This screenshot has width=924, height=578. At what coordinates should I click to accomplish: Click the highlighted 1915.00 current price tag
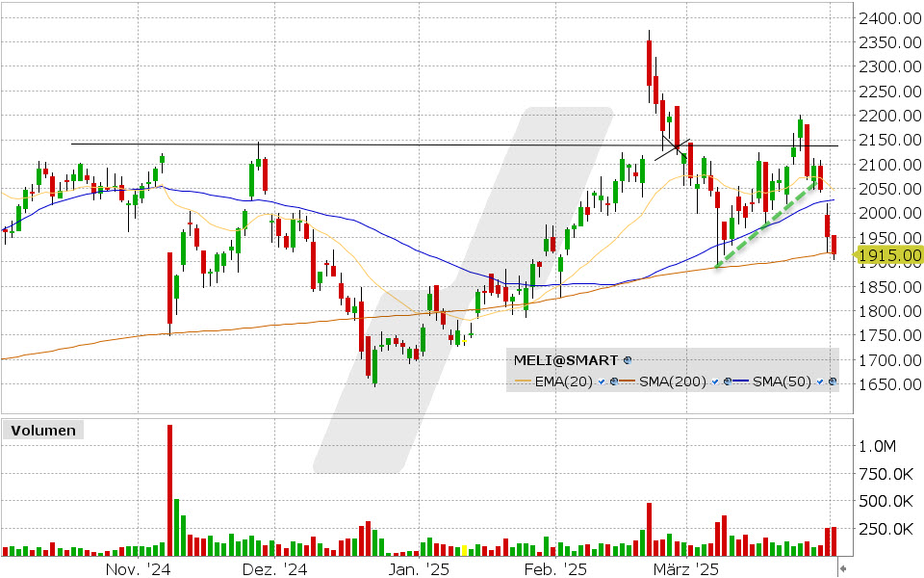(x=889, y=255)
